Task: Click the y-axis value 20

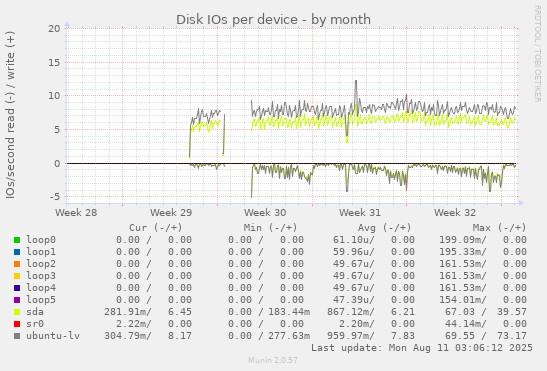Action: [x=54, y=29]
